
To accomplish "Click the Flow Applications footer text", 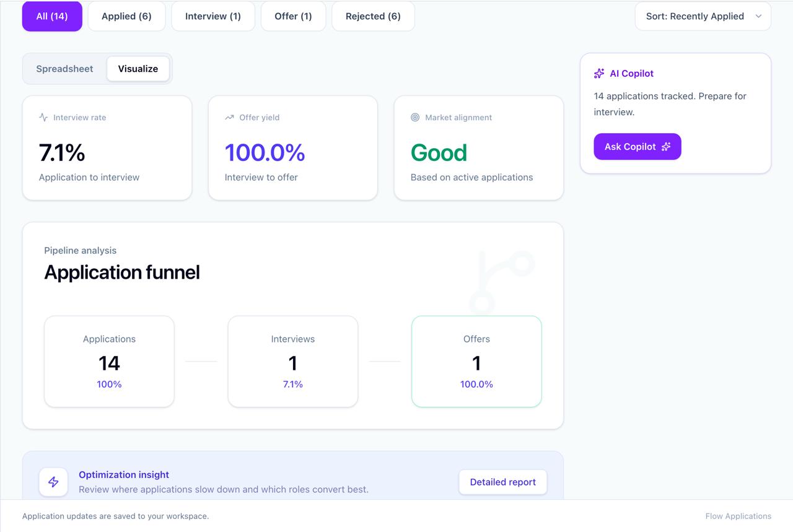I will tap(738, 516).
